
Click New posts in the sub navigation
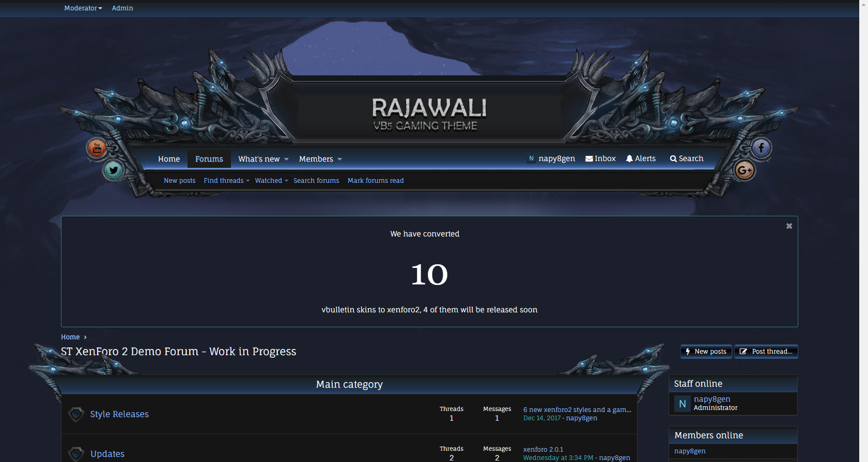(179, 181)
